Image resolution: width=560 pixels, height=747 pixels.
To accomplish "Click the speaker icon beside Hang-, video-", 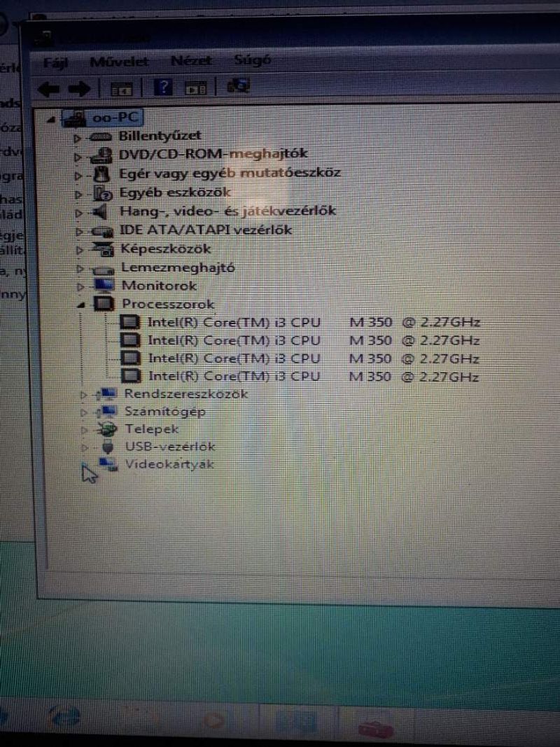I will [101, 211].
